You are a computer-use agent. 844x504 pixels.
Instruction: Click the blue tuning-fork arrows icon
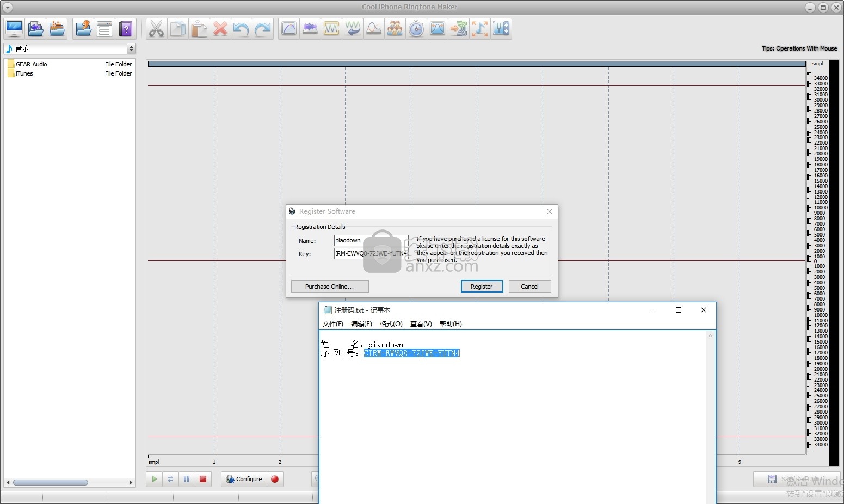(x=501, y=28)
